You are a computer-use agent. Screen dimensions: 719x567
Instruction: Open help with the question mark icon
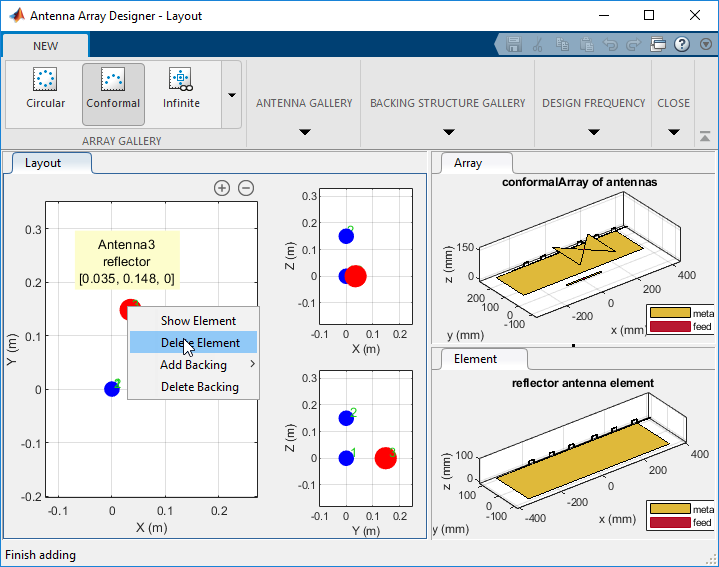pos(682,44)
